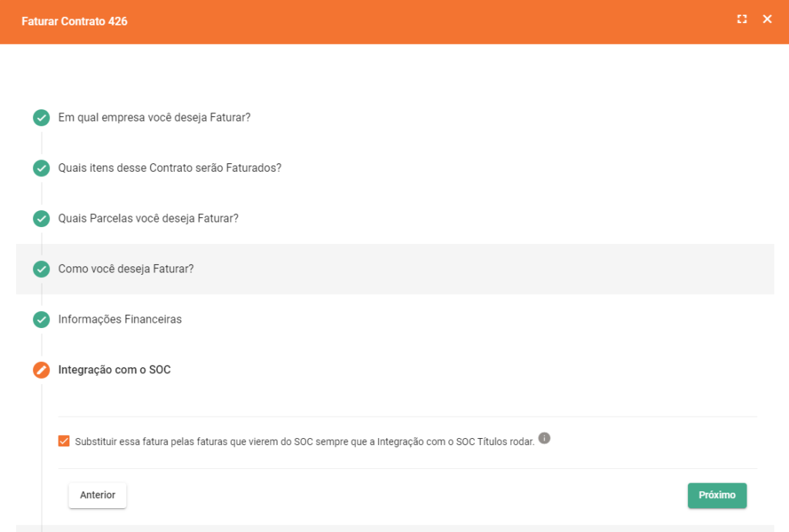Click green check icon of itens step
The image size is (789, 532).
click(42, 168)
